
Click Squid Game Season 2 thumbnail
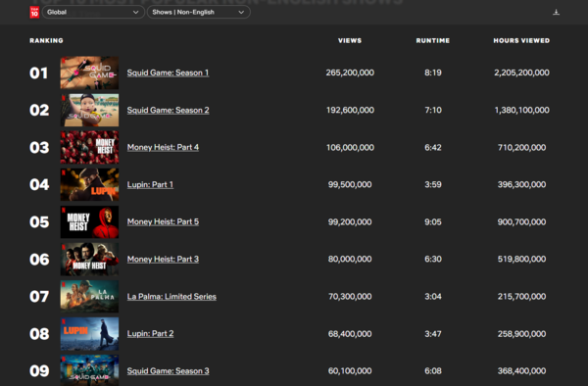(89, 110)
